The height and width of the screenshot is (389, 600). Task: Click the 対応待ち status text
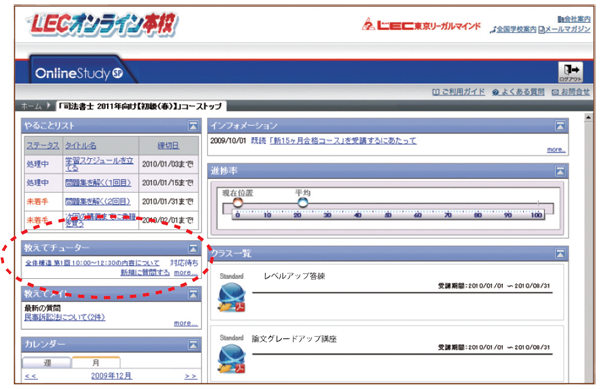coord(184,263)
